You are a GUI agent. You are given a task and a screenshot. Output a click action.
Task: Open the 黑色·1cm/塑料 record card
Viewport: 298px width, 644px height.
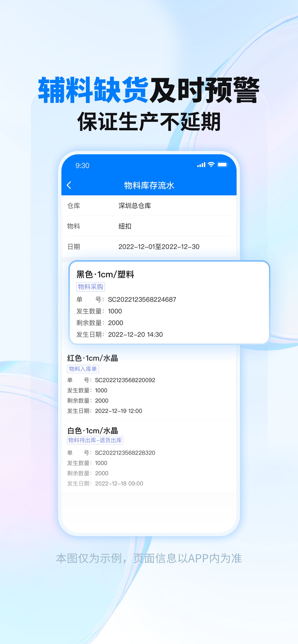[x=169, y=302]
